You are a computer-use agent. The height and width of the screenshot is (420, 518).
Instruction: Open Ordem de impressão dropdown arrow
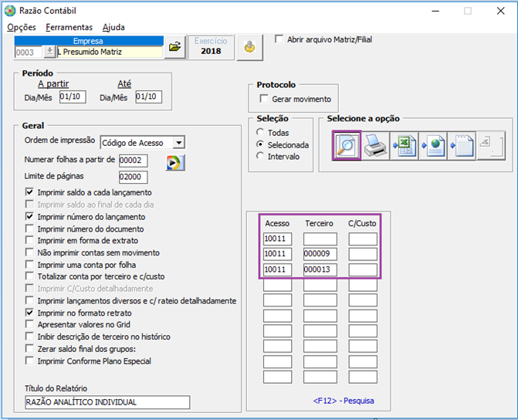click(x=179, y=143)
